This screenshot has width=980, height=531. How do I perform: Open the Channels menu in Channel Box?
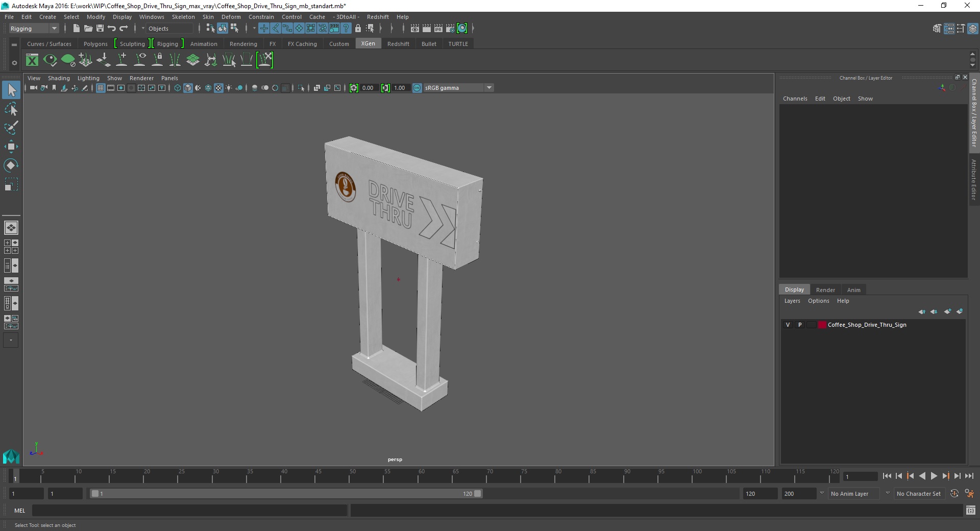pos(795,99)
